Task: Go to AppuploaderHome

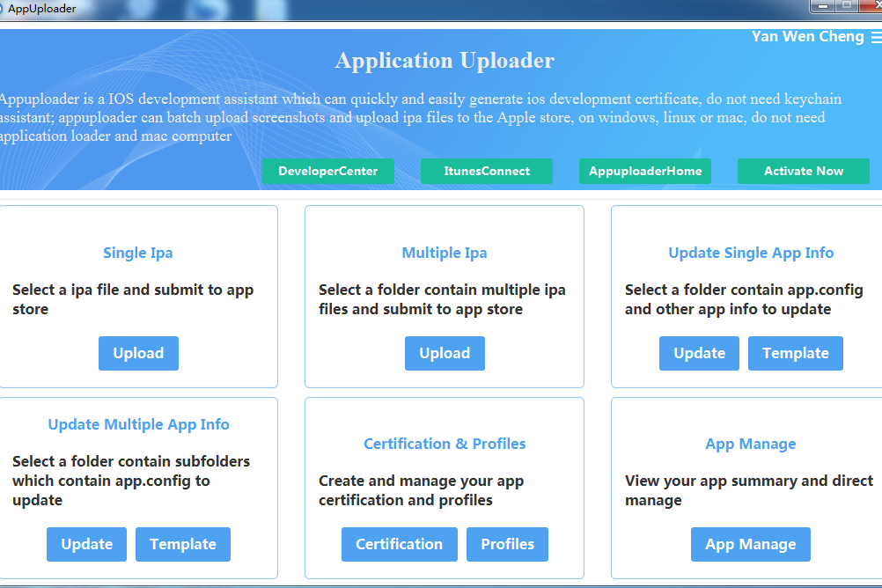Action: click(645, 171)
